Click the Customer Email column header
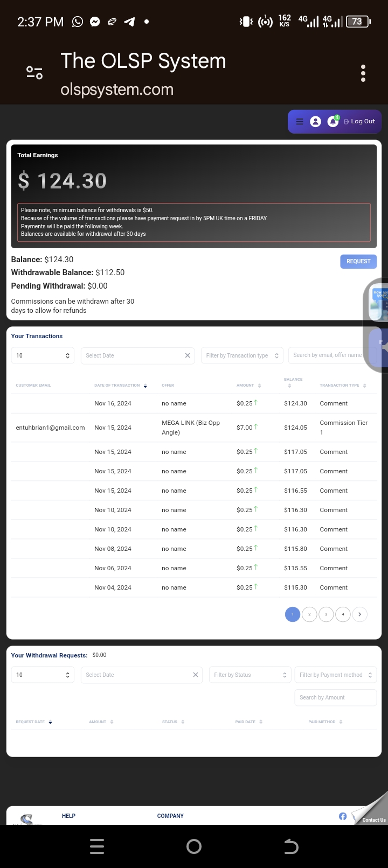This screenshot has width=388, height=868. point(33,386)
